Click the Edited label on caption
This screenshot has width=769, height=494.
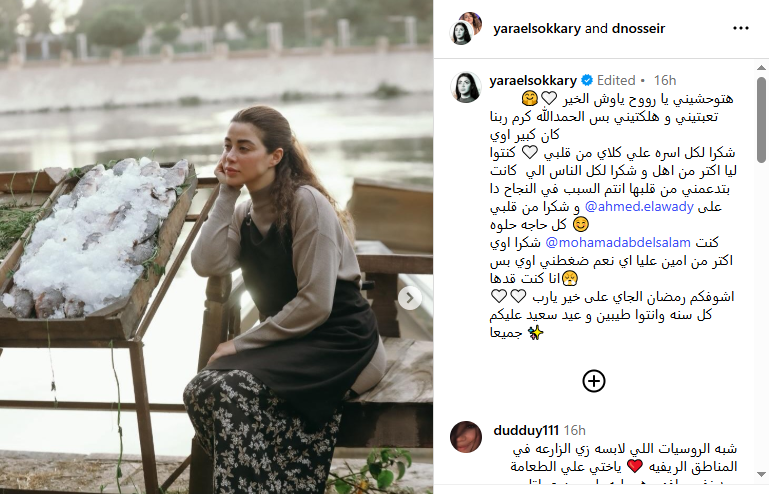[616, 80]
